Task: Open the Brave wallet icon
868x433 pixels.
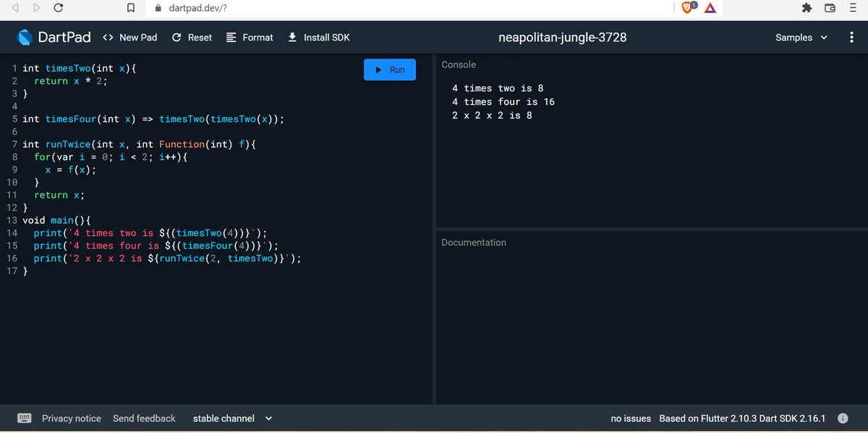Action: [x=830, y=8]
